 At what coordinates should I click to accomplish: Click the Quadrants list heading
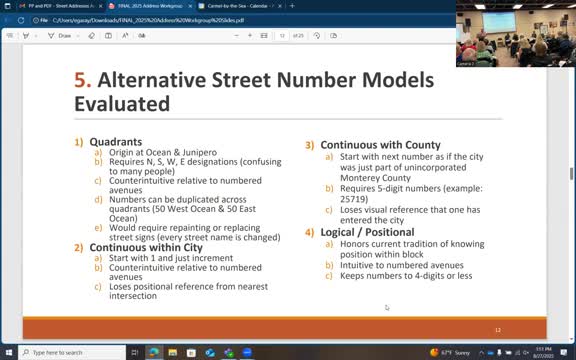click(116, 142)
